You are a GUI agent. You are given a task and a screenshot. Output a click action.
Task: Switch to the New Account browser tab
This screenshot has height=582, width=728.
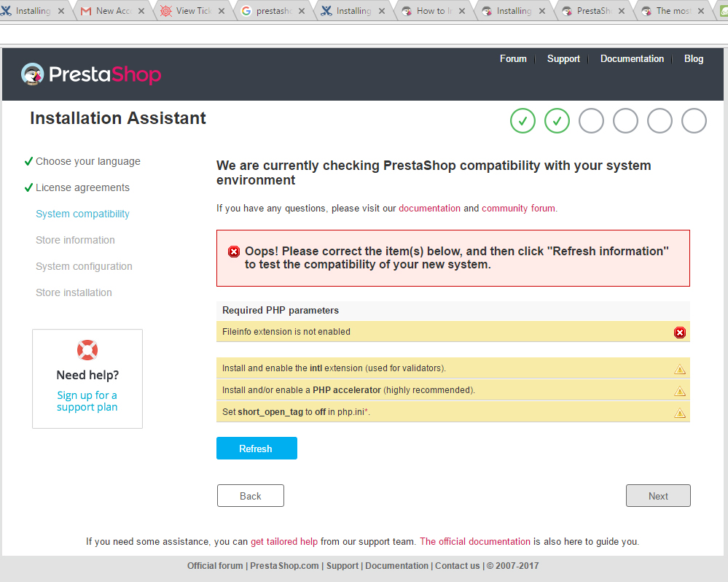pyautogui.click(x=114, y=11)
